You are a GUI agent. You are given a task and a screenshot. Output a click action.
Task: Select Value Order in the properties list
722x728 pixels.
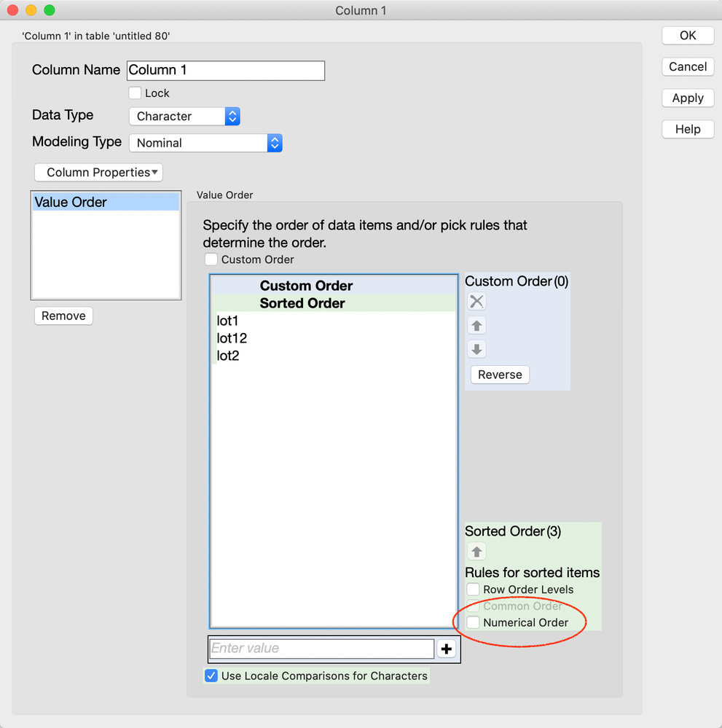tap(106, 202)
